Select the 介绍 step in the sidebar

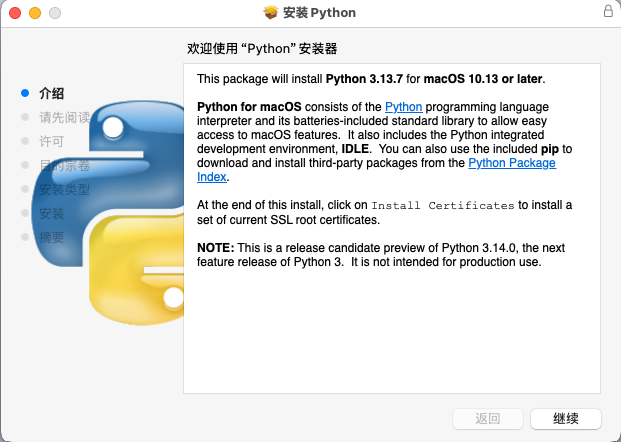[51, 93]
